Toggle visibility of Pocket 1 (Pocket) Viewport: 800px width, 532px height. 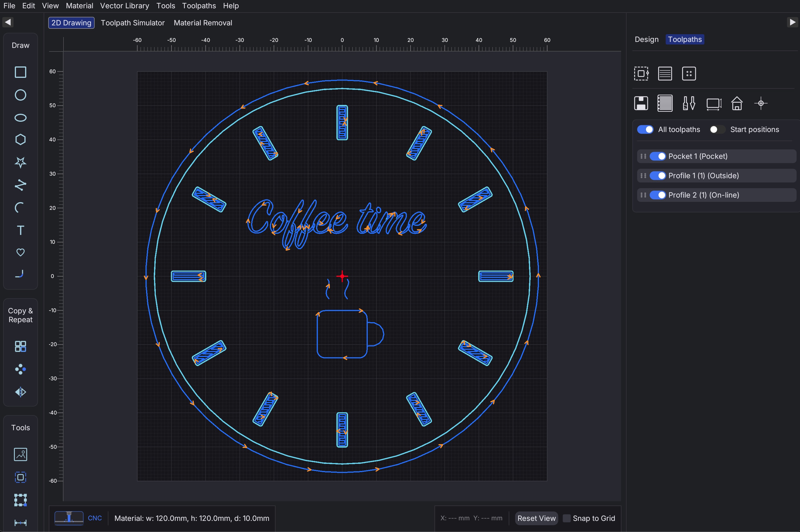tap(658, 156)
